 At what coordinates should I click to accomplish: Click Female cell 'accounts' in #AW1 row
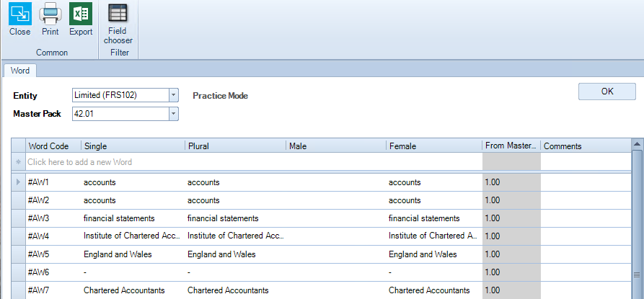(434, 182)
